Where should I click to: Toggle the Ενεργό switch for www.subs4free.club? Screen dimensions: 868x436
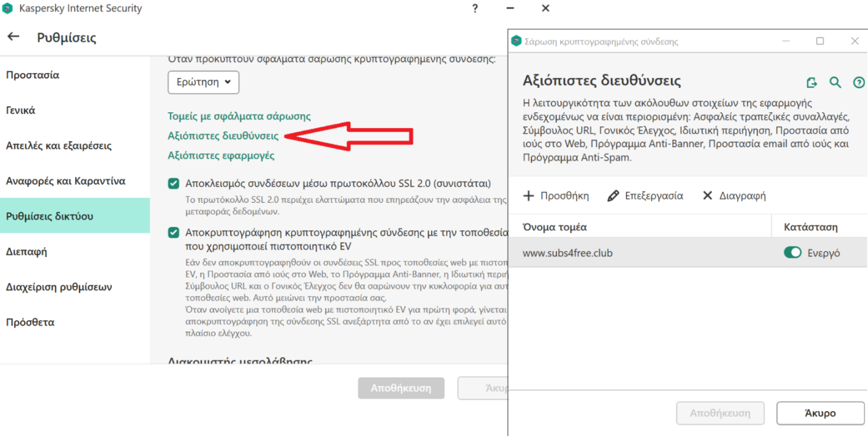[x=793, y=253]
